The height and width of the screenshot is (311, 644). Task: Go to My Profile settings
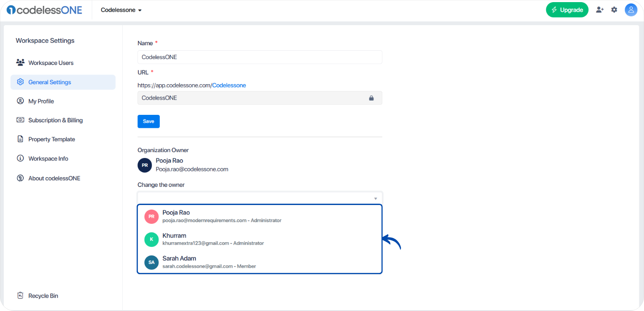coord(63,101)
